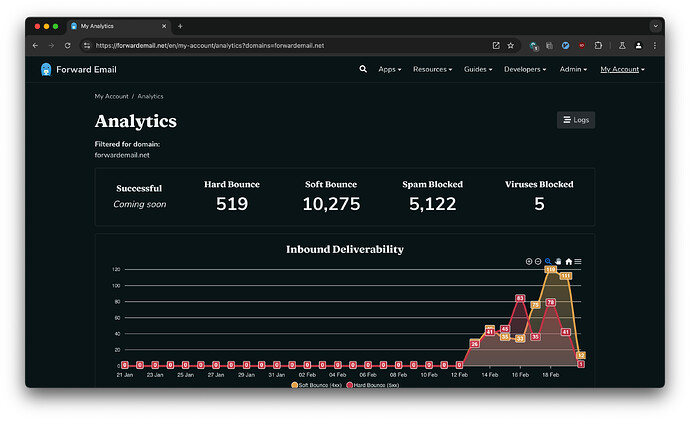
Task: Go back with the browser back arrow
Action: [x=35, y=45]
